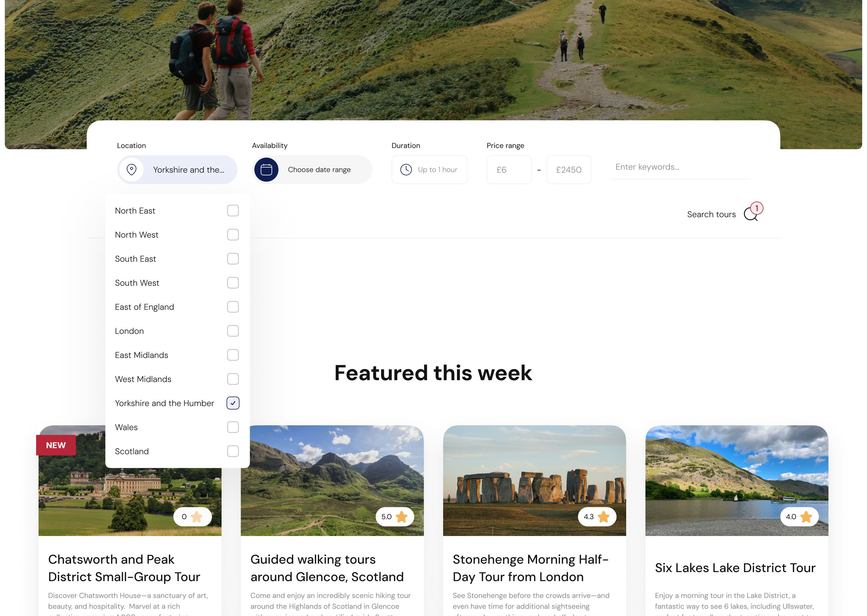Open the Choose date range picker
Viewport: 867px width, 616px height.
pos(319,170)
